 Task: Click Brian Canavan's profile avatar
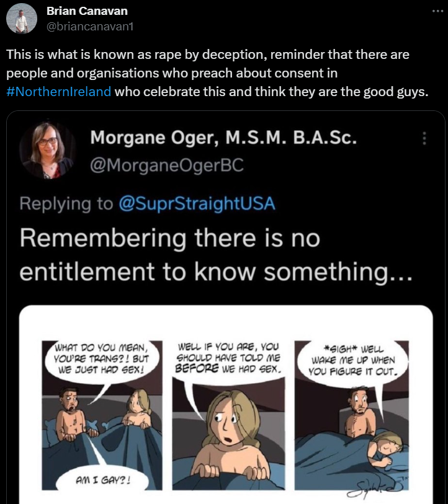(22, 19)
